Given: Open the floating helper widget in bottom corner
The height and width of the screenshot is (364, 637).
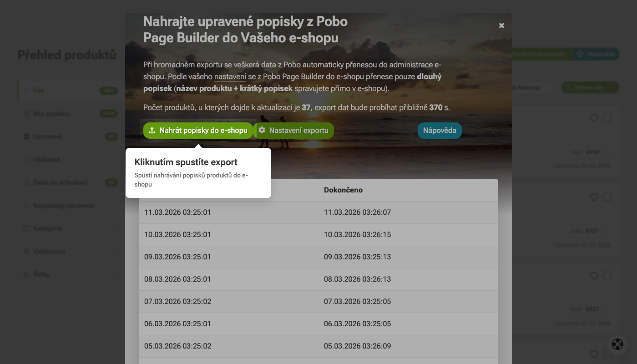Looking at the screenshot, I should coord(617,344).
